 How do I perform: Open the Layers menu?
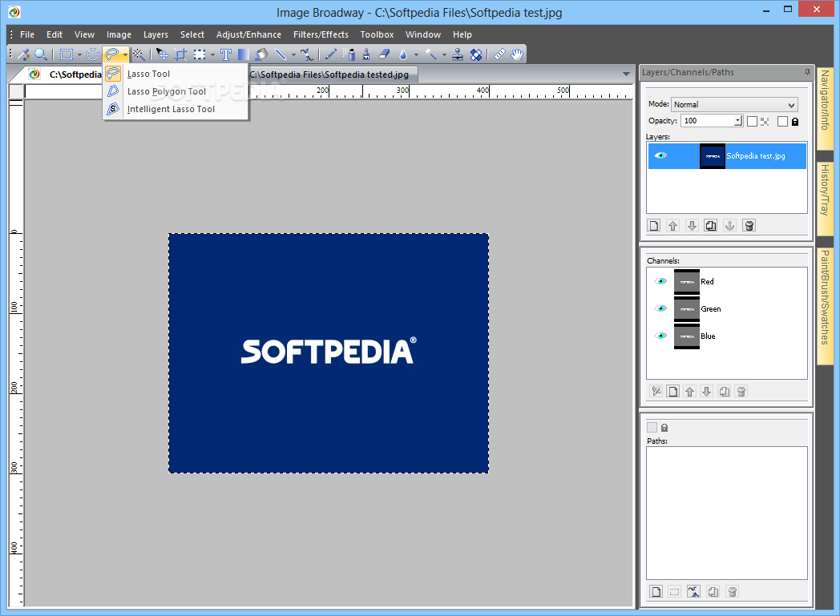(155, 34)
